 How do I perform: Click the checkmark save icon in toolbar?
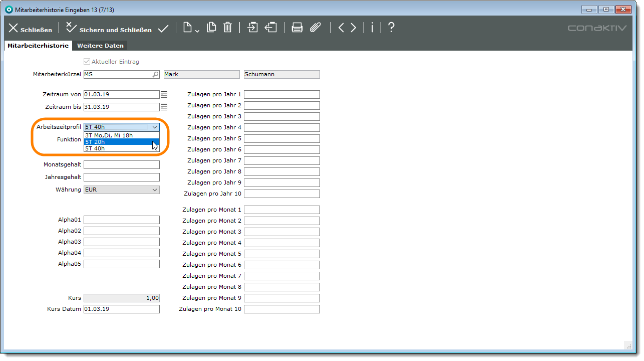(x=163, y=29)
